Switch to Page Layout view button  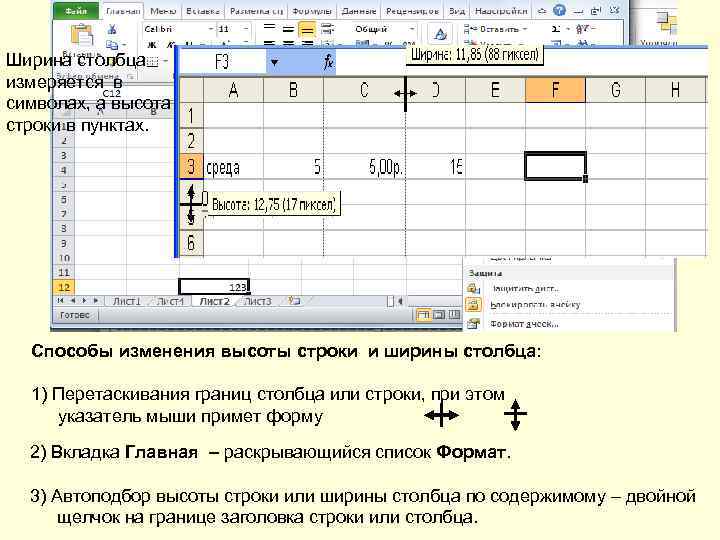coord(439,315)
